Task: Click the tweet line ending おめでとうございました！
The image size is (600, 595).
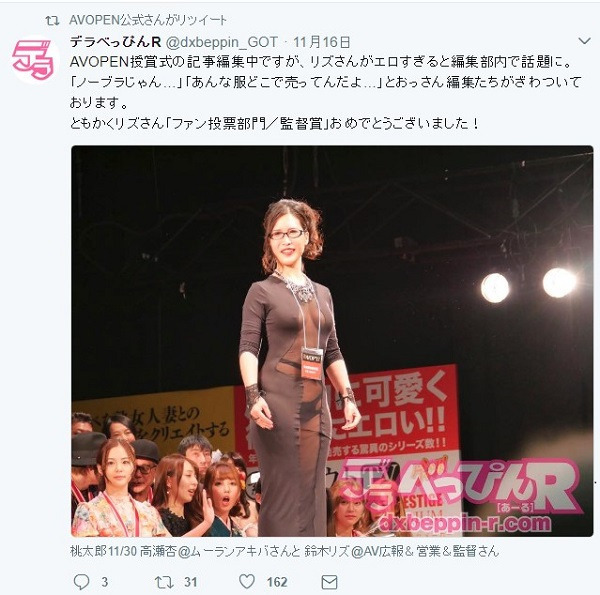Action: (274, 124)
